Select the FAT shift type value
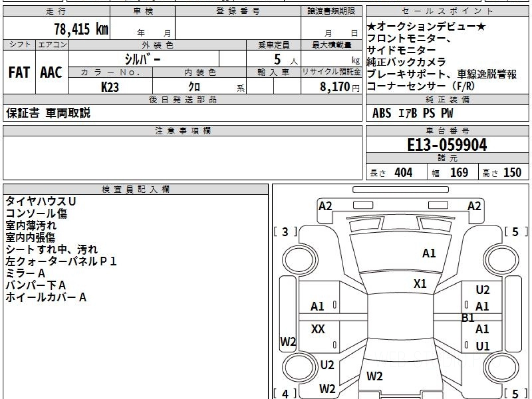Viewport: 532px width, 399px height. click(x=19, y=73)
